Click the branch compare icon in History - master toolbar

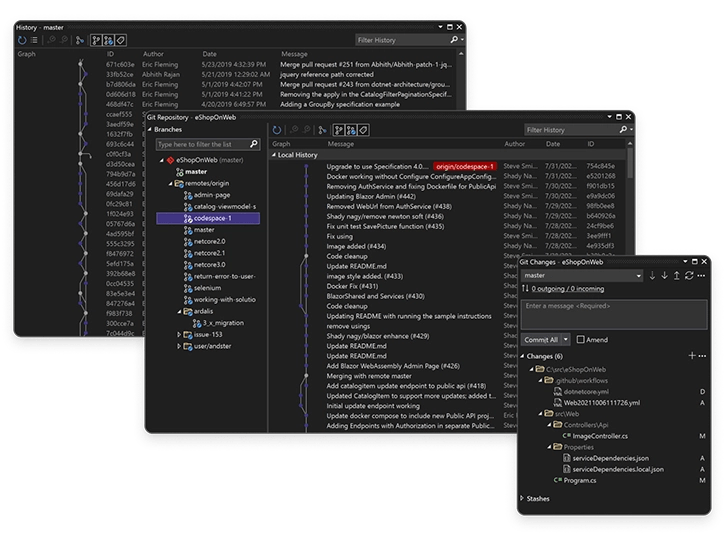tap(80, 40)
